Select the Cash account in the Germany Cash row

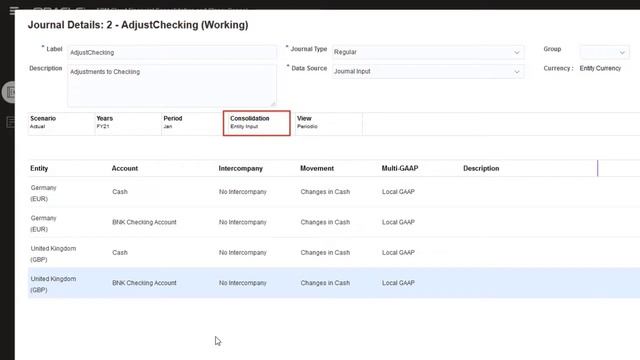120,192
